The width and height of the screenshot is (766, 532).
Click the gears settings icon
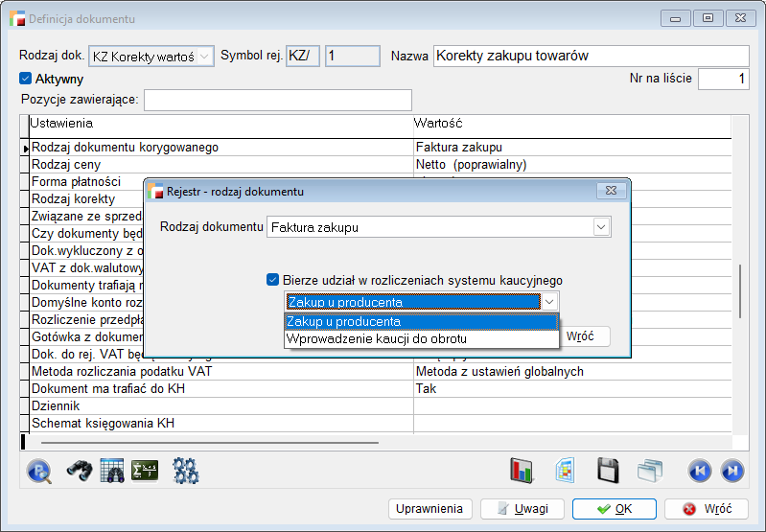pyautogui.click(x=185, y=471)
